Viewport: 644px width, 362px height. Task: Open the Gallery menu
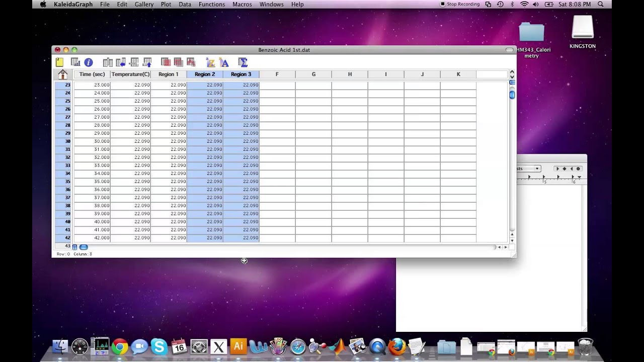pyautogui.click(x=144, y=4)
